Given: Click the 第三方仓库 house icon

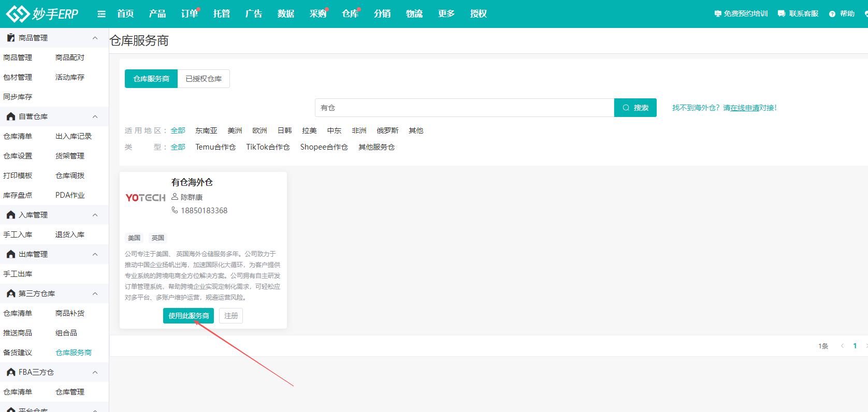Looking at the screenshot, I should pos(11,293).
